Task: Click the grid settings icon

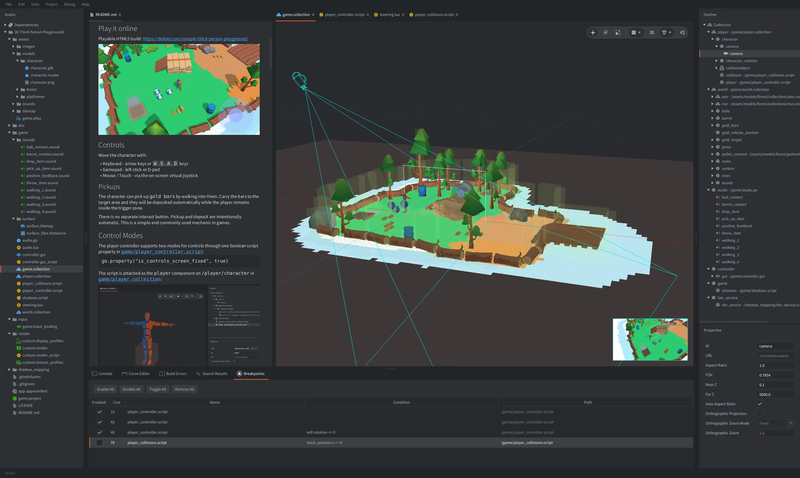Action: [x=634, y=32]
